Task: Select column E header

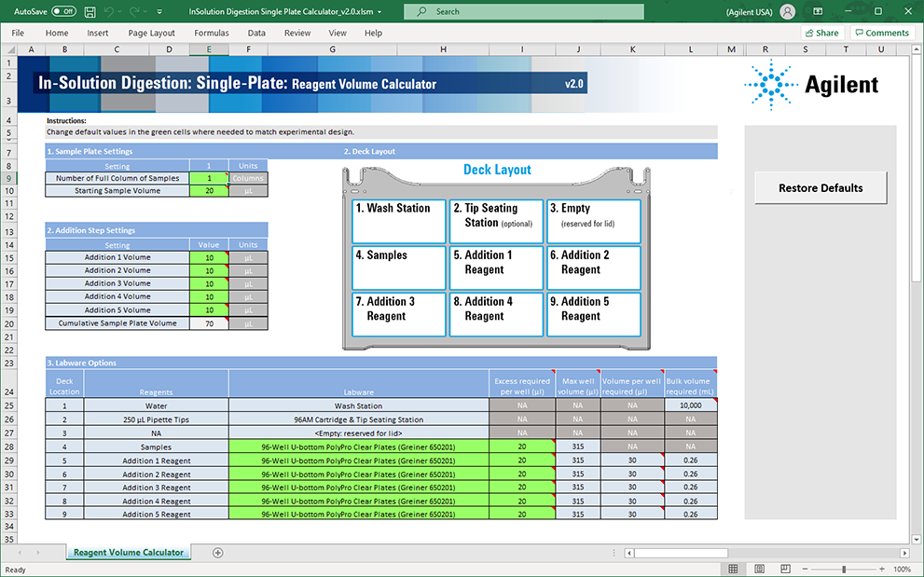Action: pos(209,49)
